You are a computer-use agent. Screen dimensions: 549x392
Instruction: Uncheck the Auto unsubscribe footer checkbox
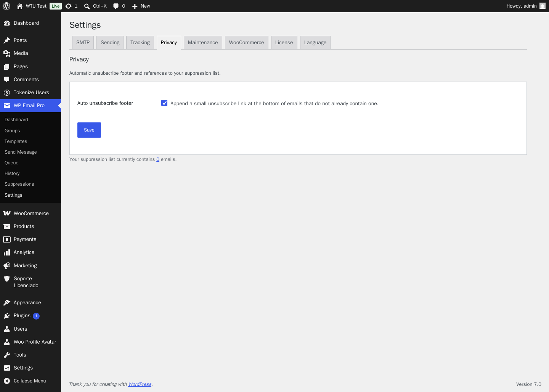pyautogui.click(x=164, y=103)
